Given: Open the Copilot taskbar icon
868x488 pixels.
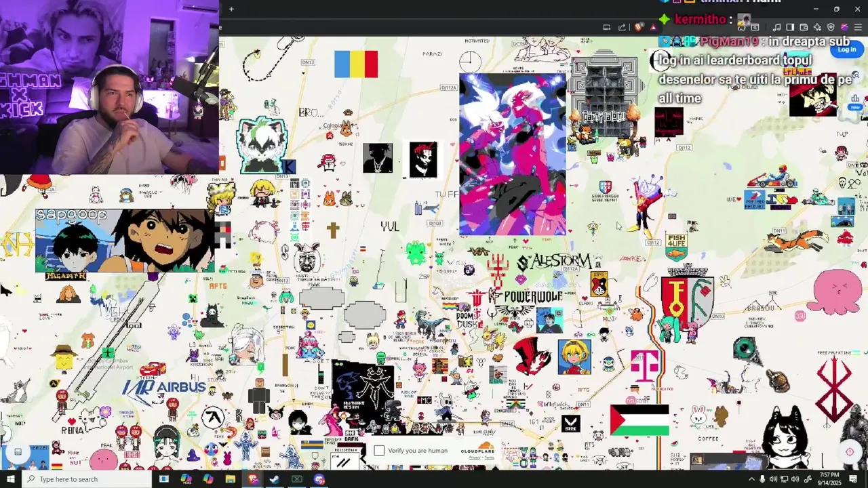Looking at the screenshot, I should [x=208, y=479].
